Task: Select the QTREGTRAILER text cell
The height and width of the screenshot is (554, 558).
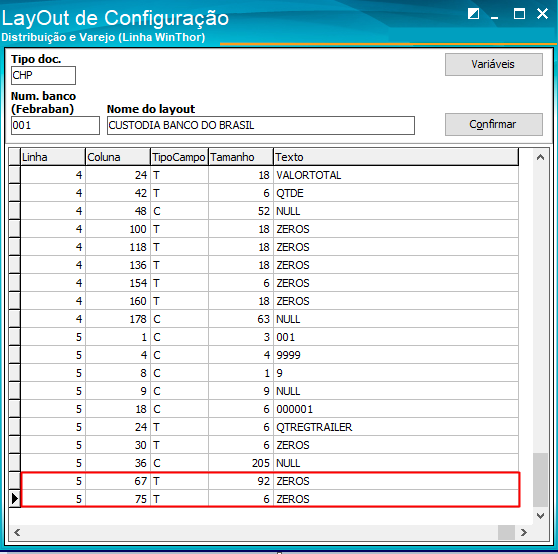Action: pyautogui.click(x=396, y=427)
